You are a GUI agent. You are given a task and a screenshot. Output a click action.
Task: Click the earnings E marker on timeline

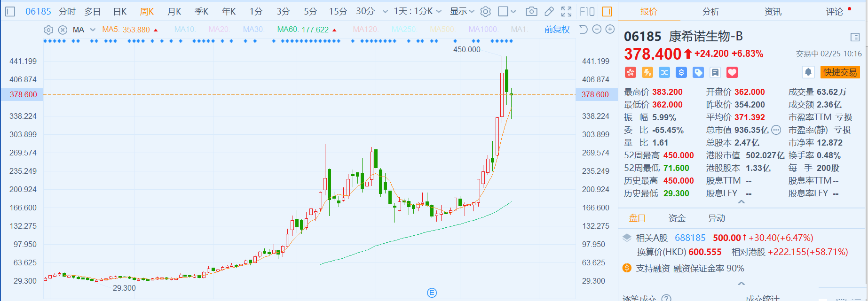(432, 293)
